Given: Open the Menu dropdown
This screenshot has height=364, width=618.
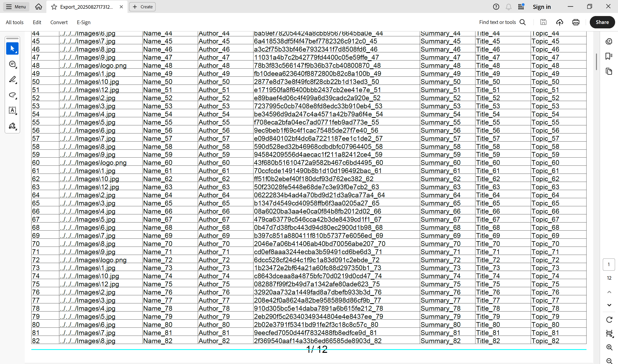Looking at the screenshot, I should pyautogui.click(x=16, y=7).
